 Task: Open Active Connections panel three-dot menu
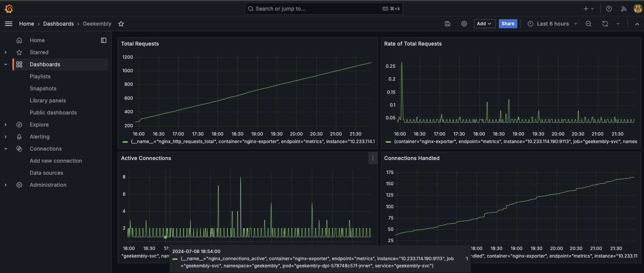[x=373, y=158]
